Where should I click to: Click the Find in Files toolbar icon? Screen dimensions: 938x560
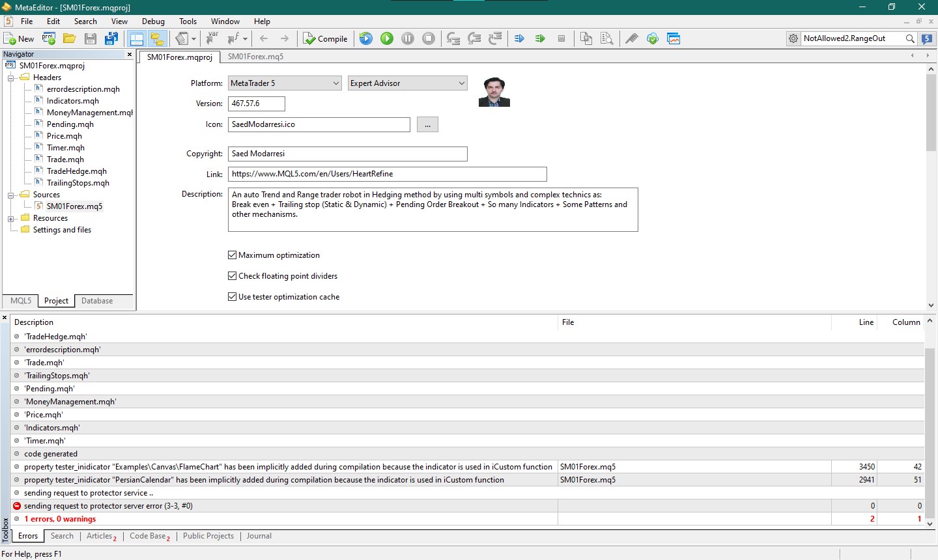coord(607,38)
